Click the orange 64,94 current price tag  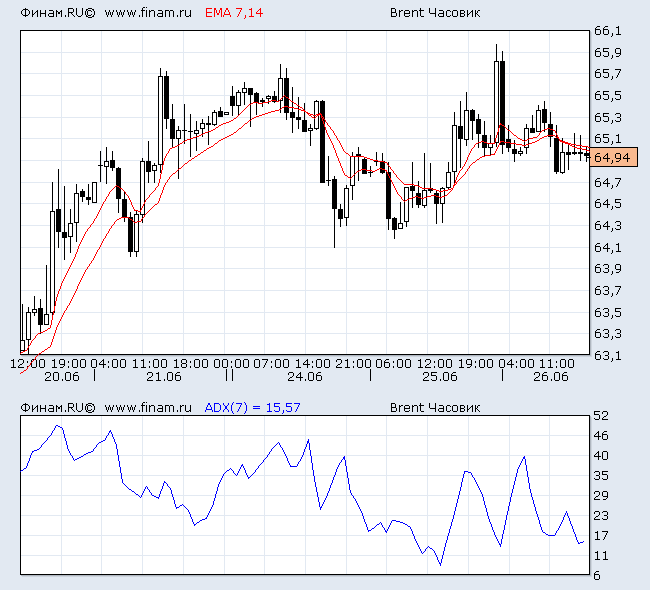coord(612,157)
